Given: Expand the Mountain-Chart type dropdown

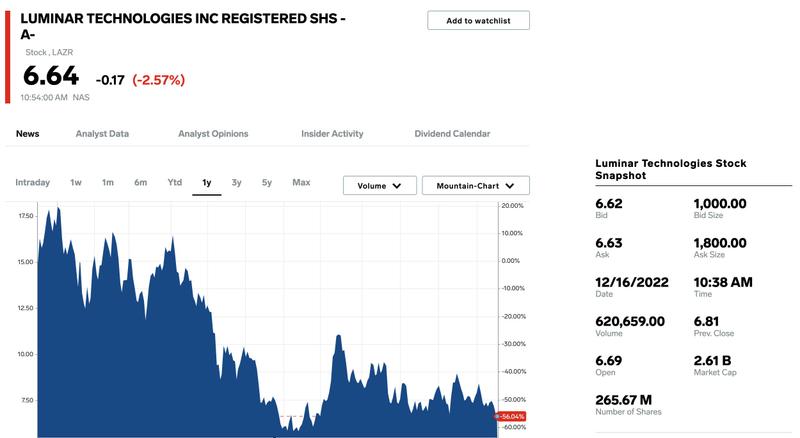Looking at the screenshot, I should pos(476,186).
